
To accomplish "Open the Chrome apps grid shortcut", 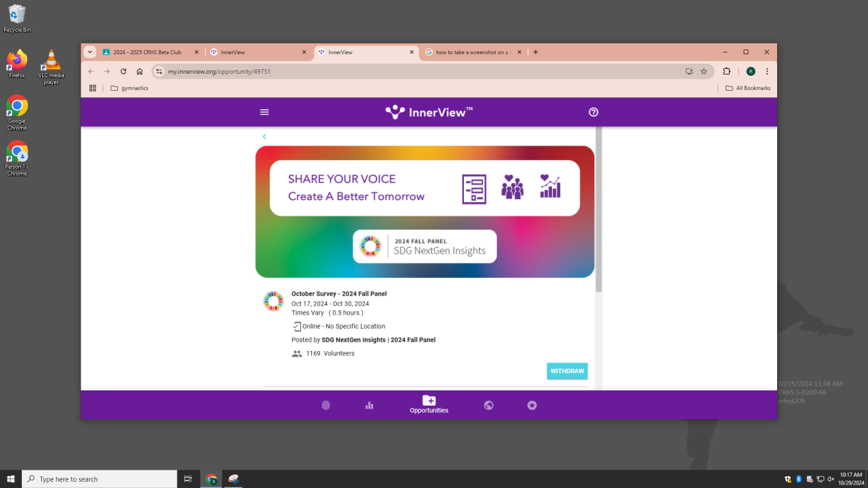I will point(93,88).
